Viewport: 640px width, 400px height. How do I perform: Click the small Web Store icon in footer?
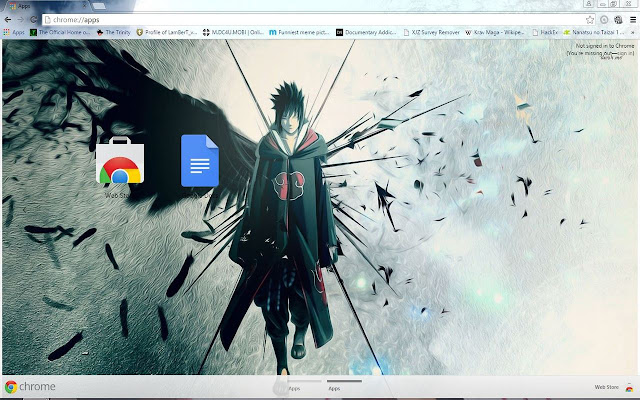pos(629,387)
